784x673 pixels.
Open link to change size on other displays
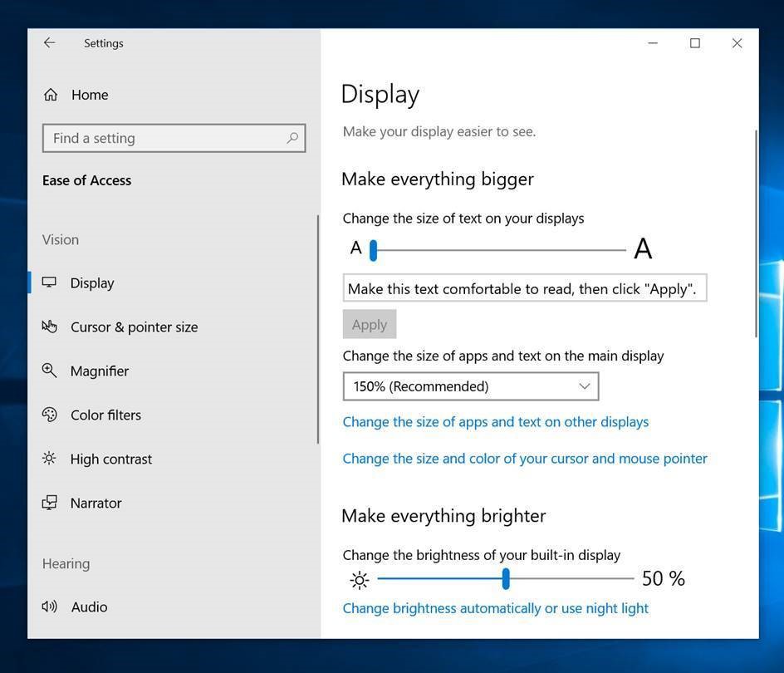coord(495,422)
